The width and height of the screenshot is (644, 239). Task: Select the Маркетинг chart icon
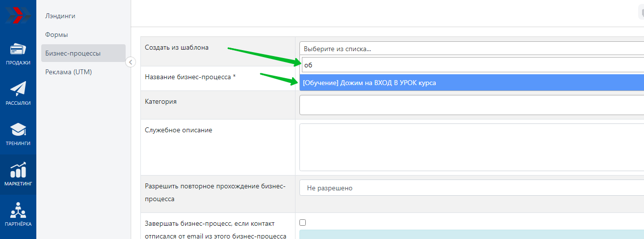[18, 170]
